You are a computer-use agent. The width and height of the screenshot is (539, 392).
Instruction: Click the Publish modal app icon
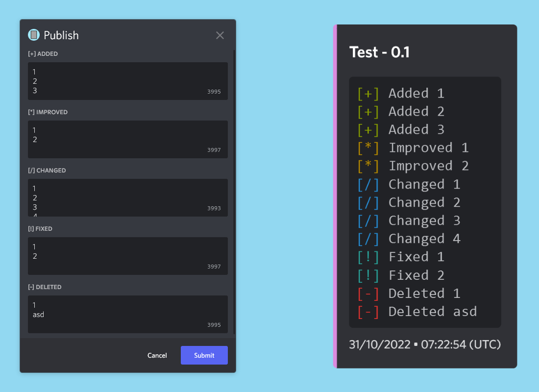(33, 35)
